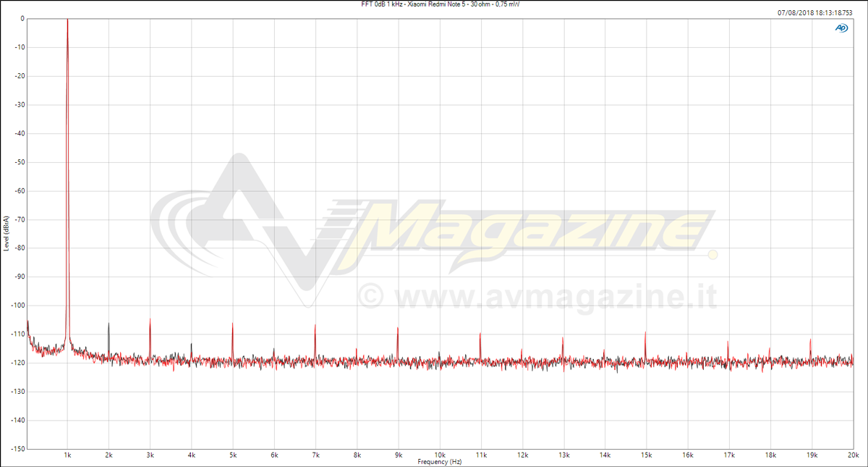Click the 3k frequency axis tick label
This screenshot has width=868, height=467.
[150, 455]
